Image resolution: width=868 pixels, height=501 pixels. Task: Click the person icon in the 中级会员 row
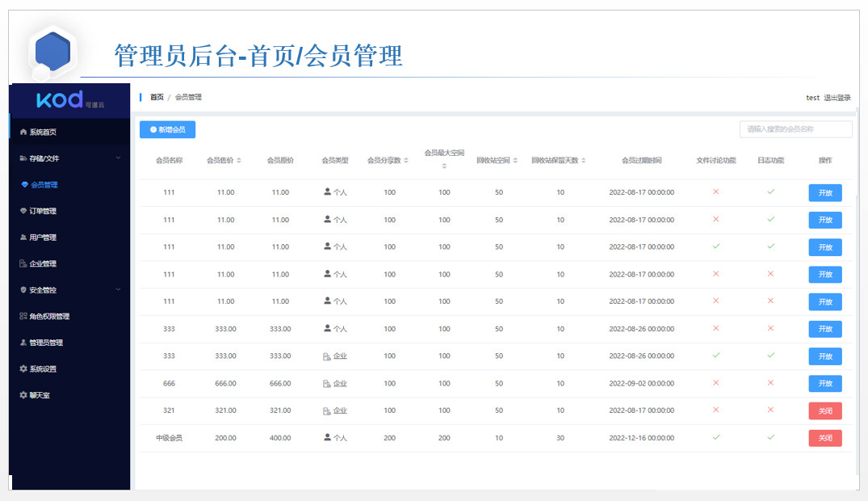327,437
